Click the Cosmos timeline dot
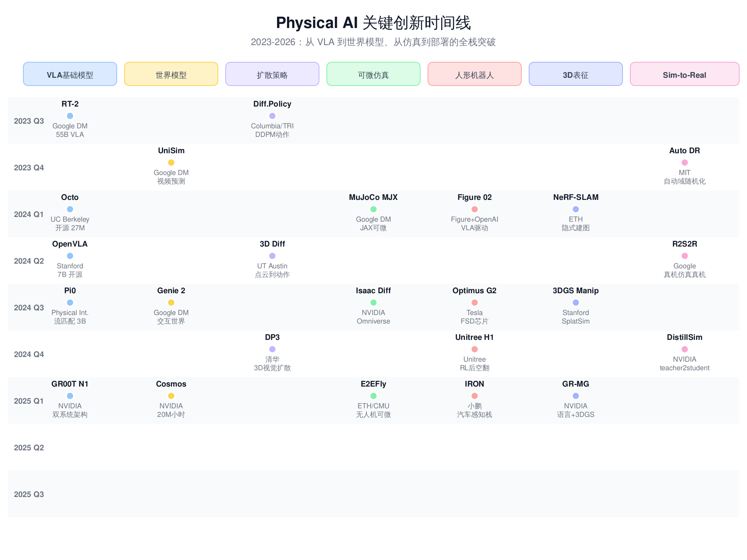The width and height of the screenshot is (747, 560). click(171, 396)
